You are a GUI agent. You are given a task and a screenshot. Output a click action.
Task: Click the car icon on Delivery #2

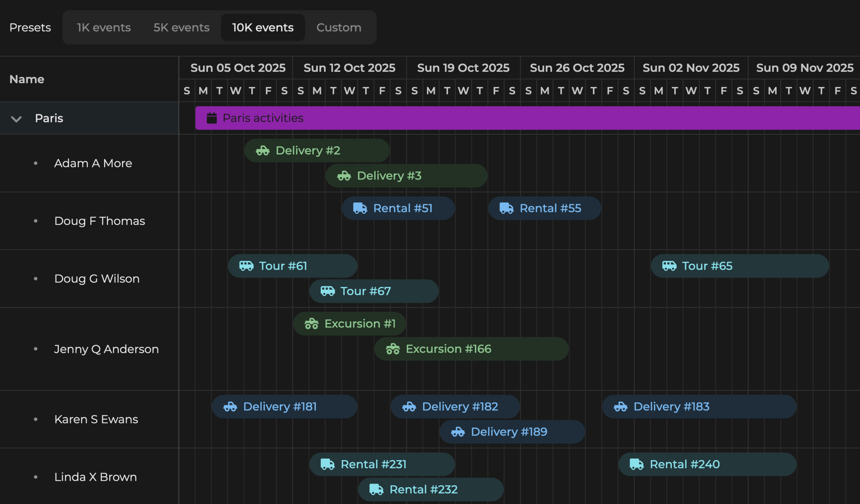(x=262, y=150)
